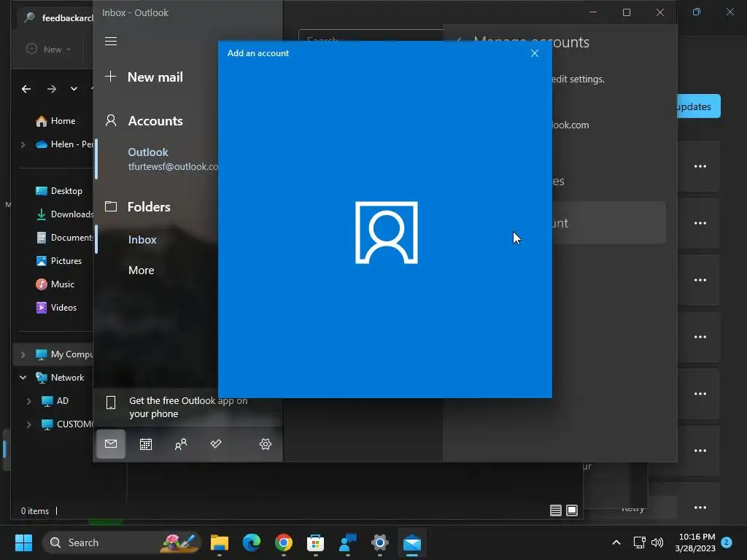The image size is (747, 560).
Task: Launch Google Chrome from taskbar
Action: 284,542
